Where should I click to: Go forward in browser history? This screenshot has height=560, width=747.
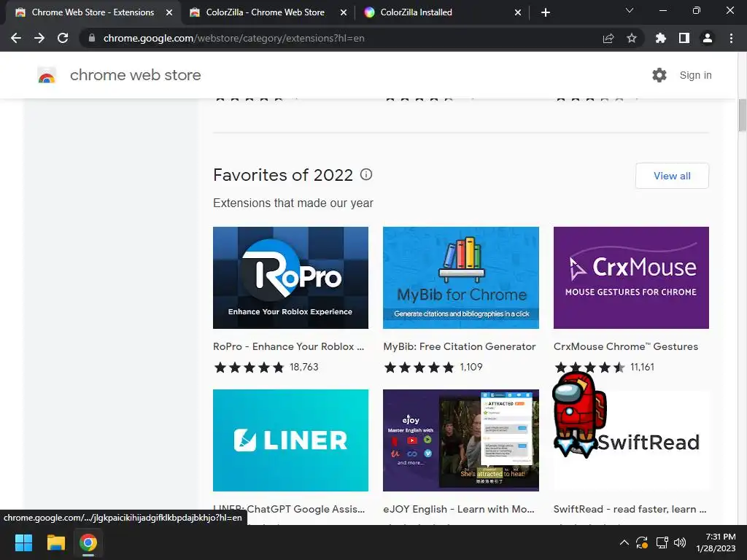coord(39,38)
